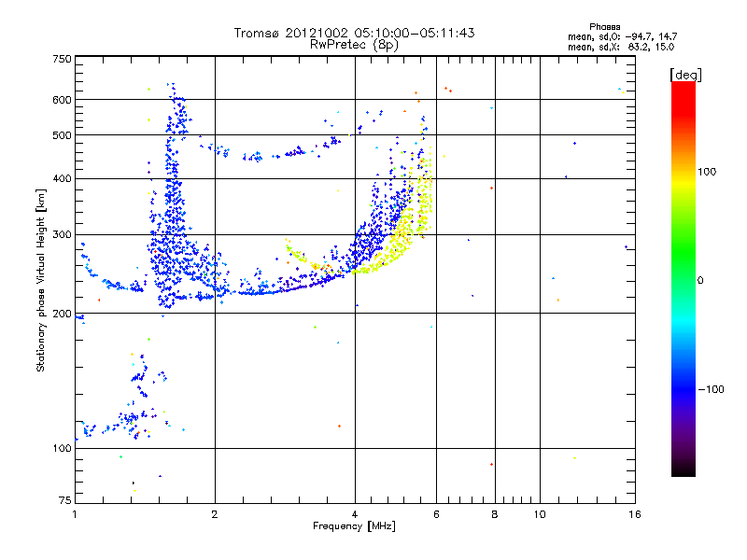747x560 pixels.
Task: Click colorbar tick label 0
Action: [x=700, y=281]
